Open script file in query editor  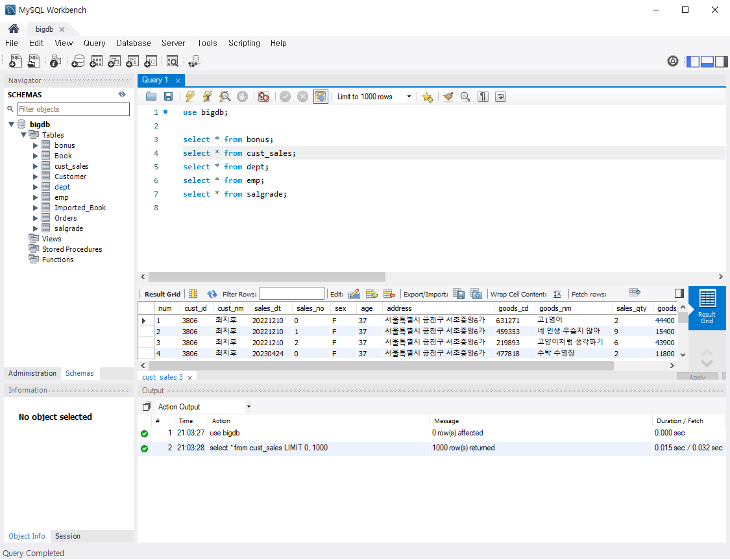151,96
